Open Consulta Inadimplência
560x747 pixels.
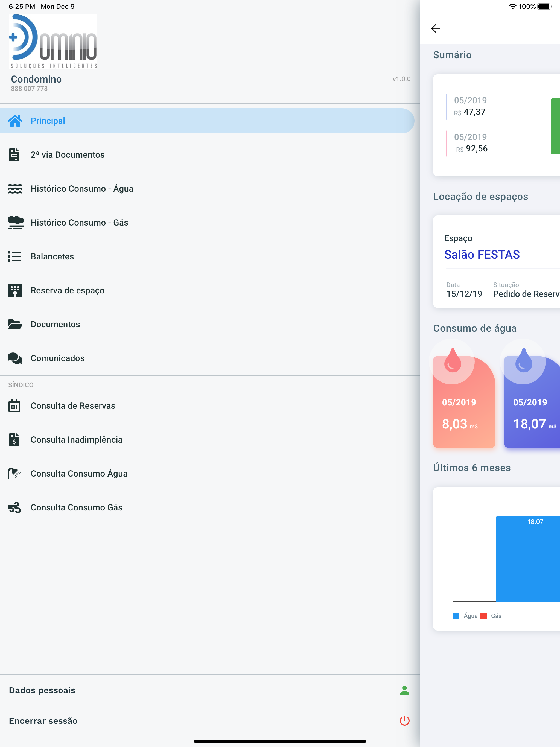[x=207, y=440]
